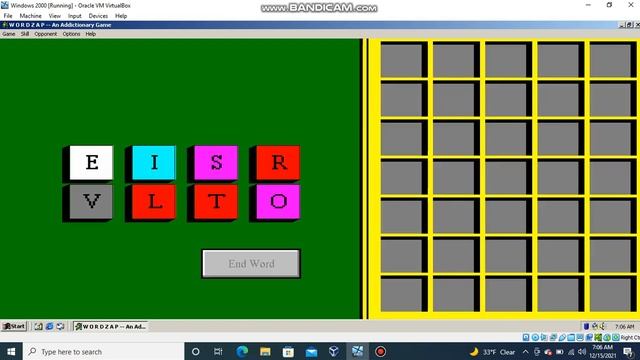Open the Windows 10 Start menu
Viewport: 640px width, 360px height.
[11, 351]
